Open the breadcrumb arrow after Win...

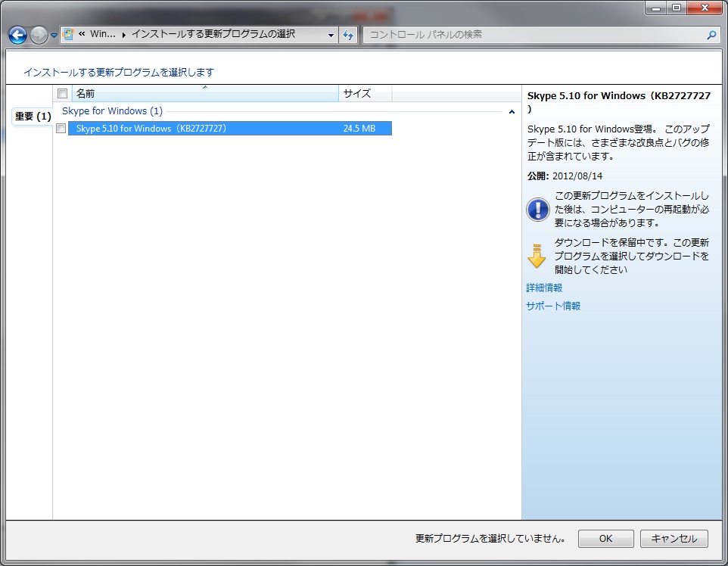[123, 35]
